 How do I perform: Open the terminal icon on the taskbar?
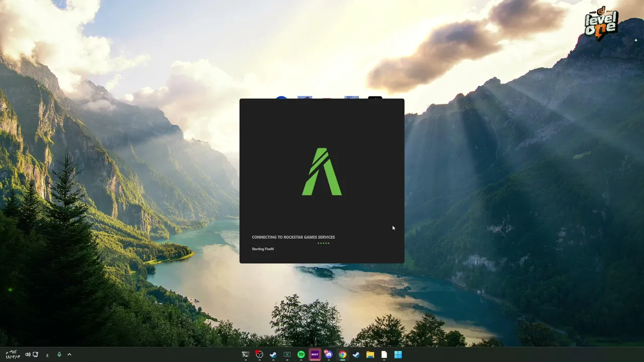(246, 354)
